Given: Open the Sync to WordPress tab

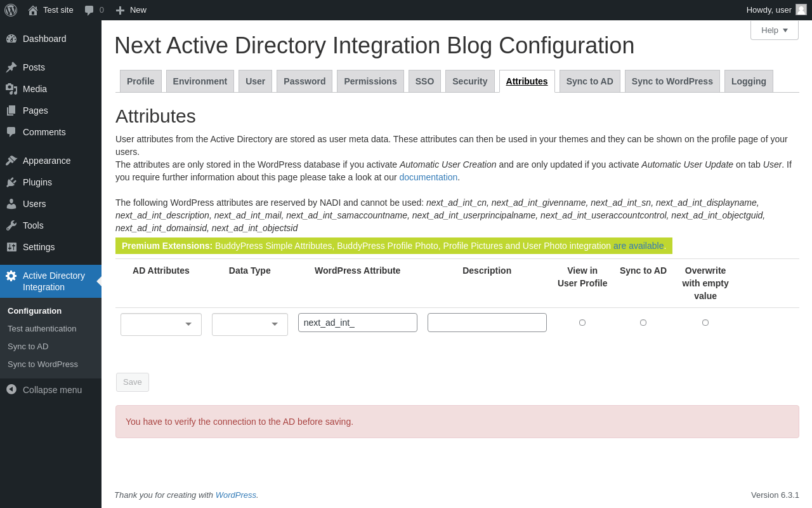Looking at the screenshot, I should pos(672,81).
